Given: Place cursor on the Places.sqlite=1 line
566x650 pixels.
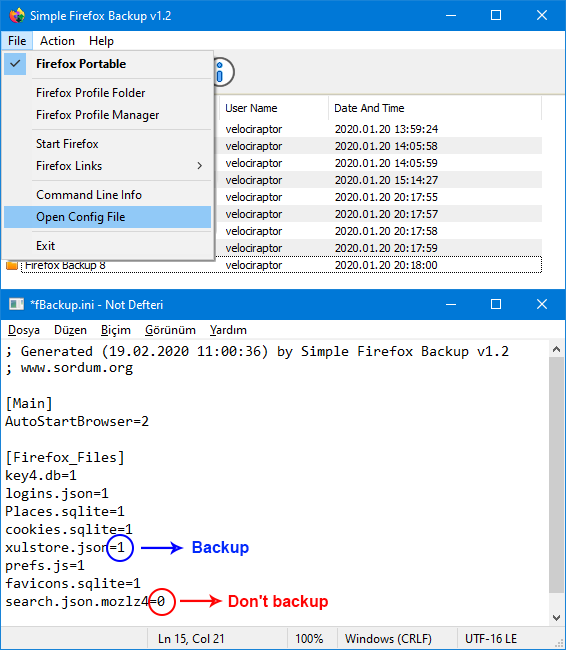Looking at the screenshot, I should click(65, 512).
